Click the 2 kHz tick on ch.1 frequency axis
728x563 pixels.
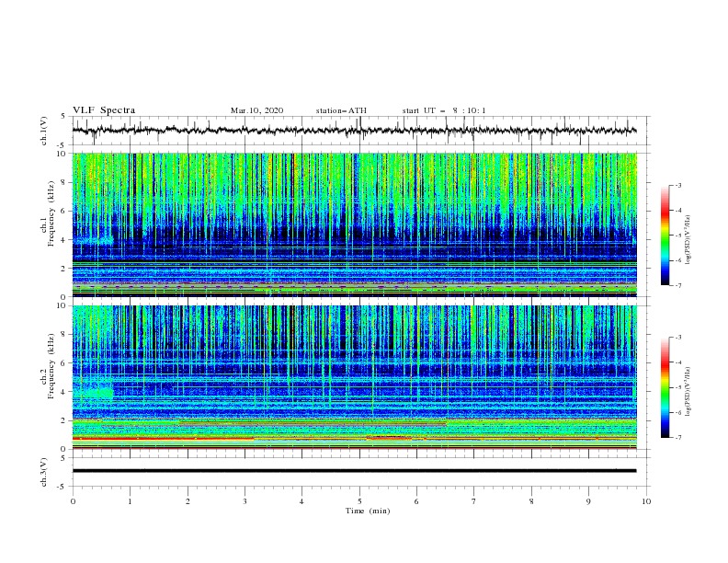click(x=64, y=269)
